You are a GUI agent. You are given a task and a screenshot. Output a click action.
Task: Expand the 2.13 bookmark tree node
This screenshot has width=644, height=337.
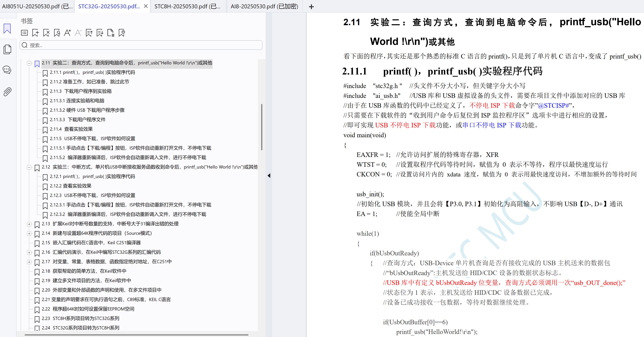[x=29, y=224]
